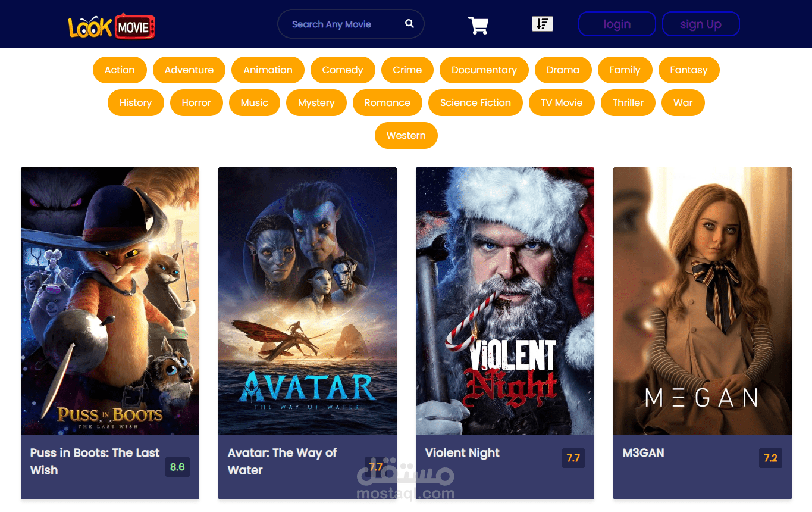Open the Documentary category
This screenshot has width=812, height=512.
point(484,70)
